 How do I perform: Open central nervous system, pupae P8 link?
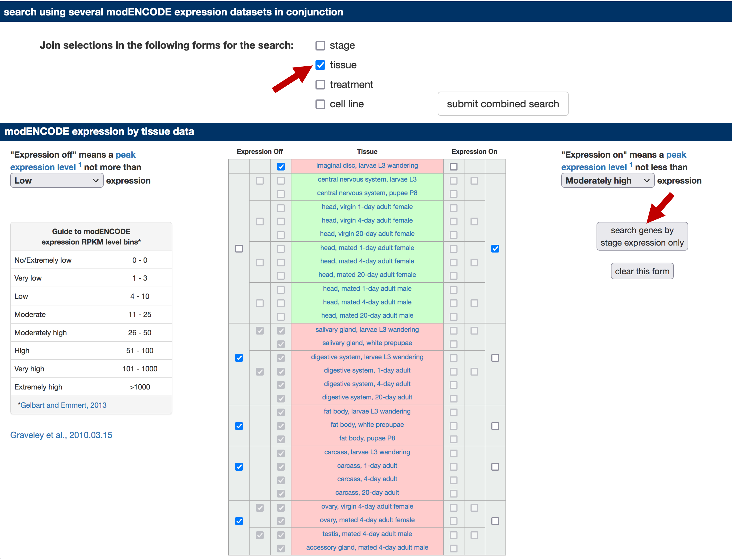[367, 193]
